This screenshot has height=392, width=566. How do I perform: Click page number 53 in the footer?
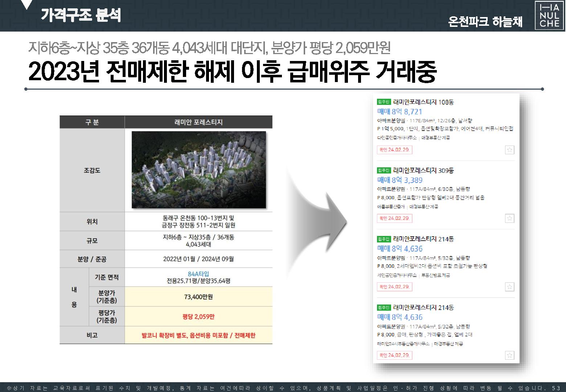[557, 388]
